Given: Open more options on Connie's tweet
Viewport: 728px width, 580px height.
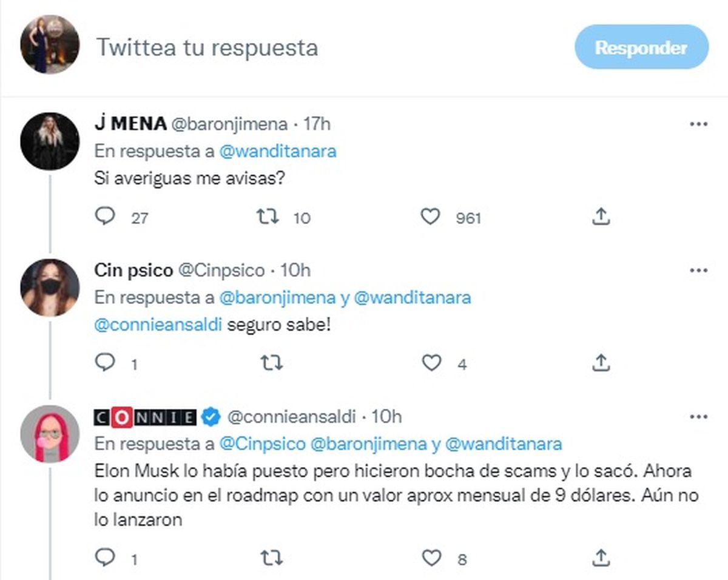Looking at the screenshot, I should (699, 417).
